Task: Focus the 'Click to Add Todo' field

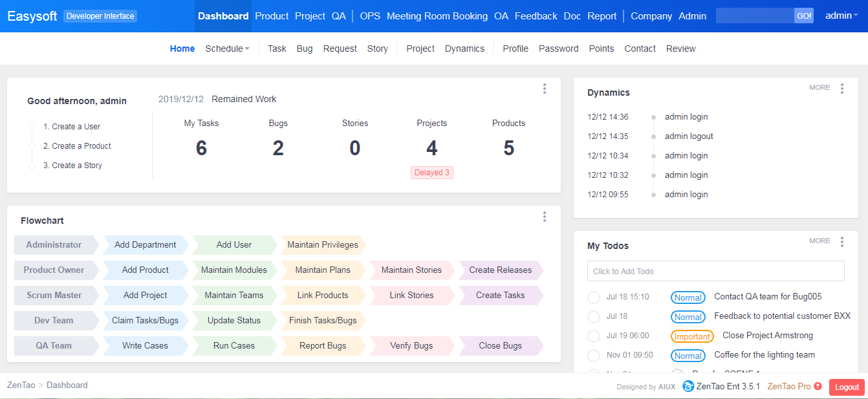Action: click(x=715, y=272)
